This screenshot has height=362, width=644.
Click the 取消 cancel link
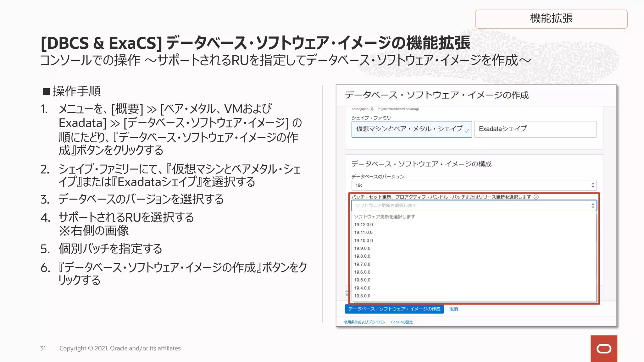(453, 309)
